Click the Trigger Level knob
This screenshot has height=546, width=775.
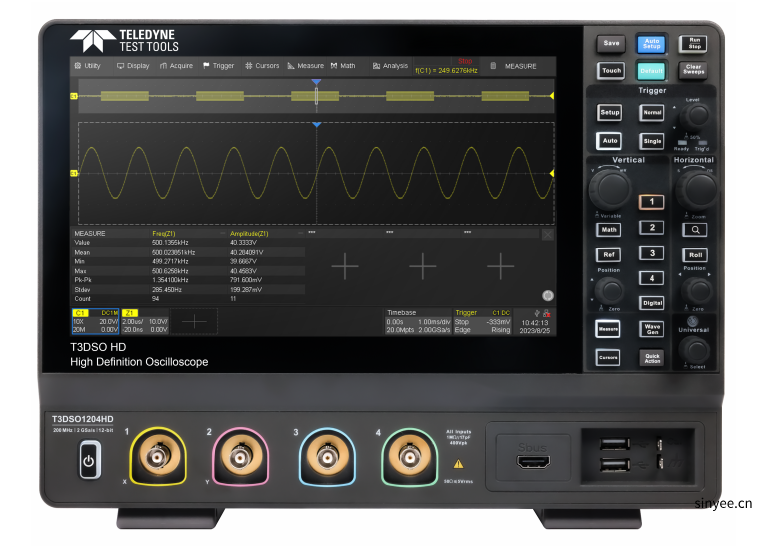696,116
